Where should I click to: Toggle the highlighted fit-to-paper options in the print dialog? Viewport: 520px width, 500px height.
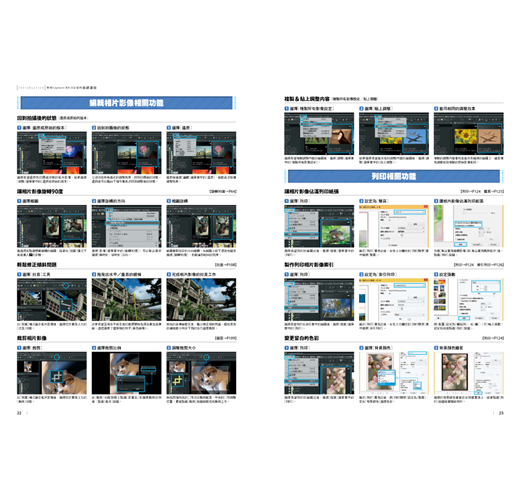click(x=468, y=224)
